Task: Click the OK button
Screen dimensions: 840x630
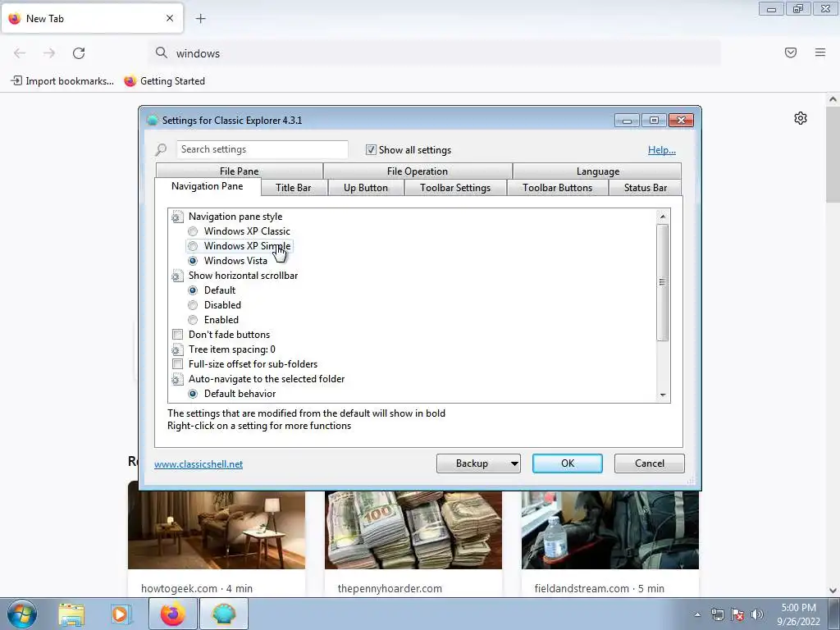Action: (568, 463)
